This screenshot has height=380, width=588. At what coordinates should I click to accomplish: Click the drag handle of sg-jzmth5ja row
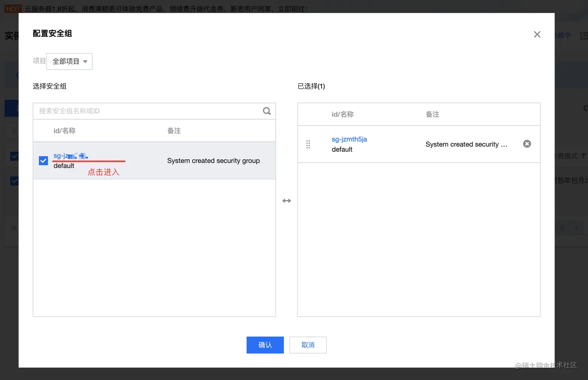pos(308,144)
